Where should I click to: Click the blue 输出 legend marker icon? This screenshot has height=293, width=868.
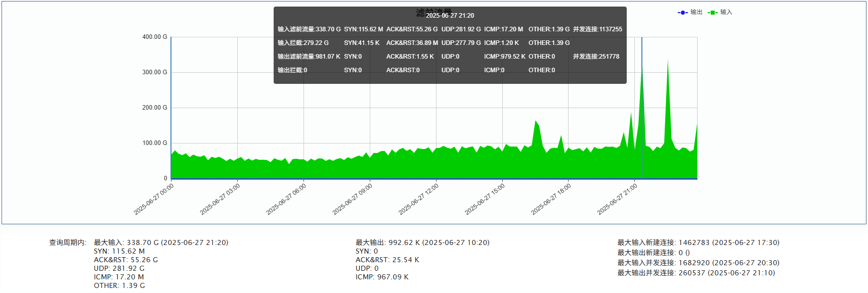682,13
